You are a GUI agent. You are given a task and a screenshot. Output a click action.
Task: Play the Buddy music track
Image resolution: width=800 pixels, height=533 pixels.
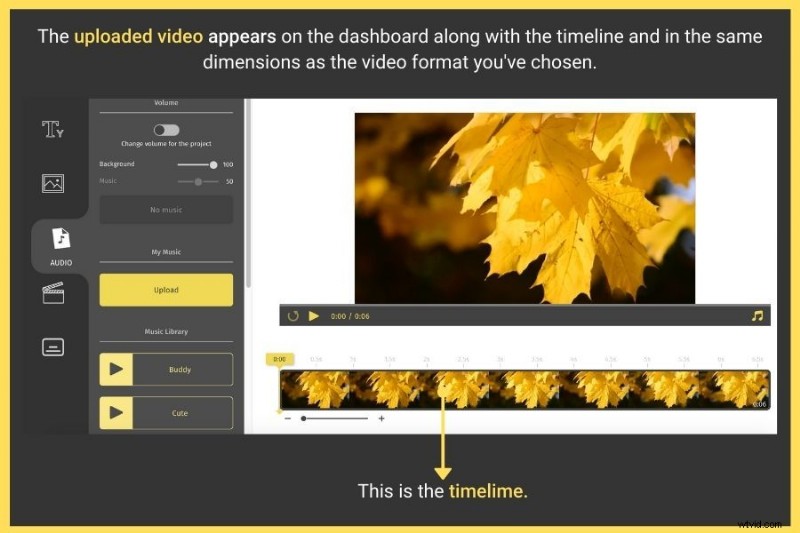point(116,369)
